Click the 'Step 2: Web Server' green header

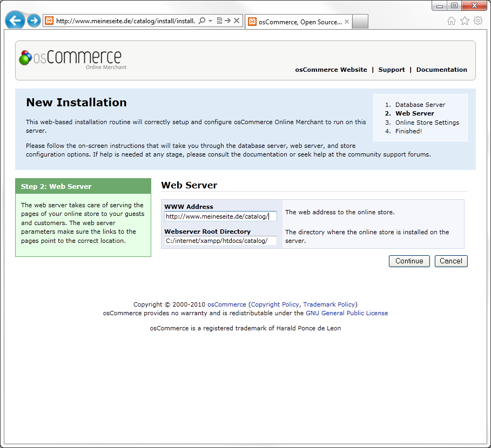(83, 186)
